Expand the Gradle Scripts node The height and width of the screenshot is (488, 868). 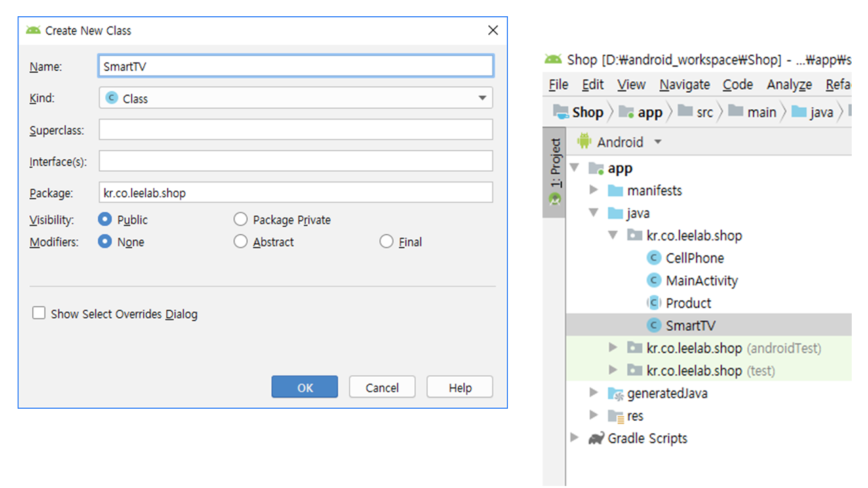[x=575, y=439]
